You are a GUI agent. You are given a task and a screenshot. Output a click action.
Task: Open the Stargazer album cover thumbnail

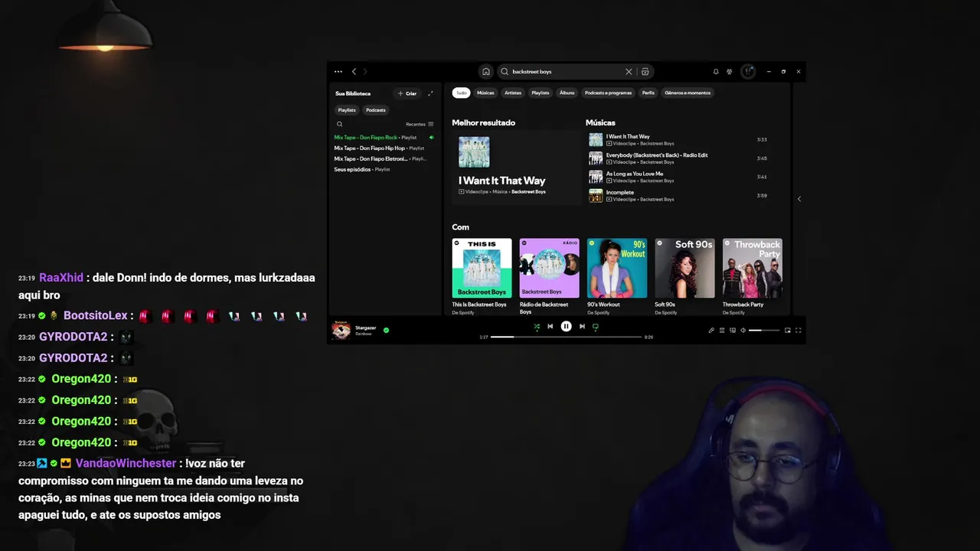(341, 330)
